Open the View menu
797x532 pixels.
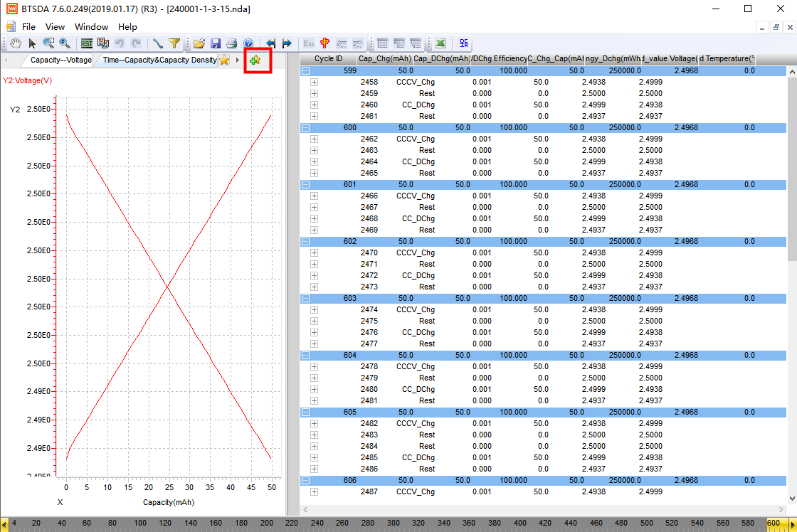55,26
